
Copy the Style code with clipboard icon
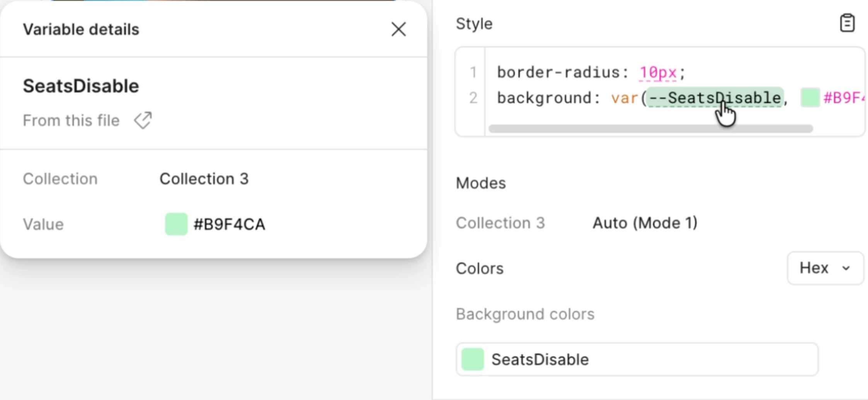coord(847,23)
